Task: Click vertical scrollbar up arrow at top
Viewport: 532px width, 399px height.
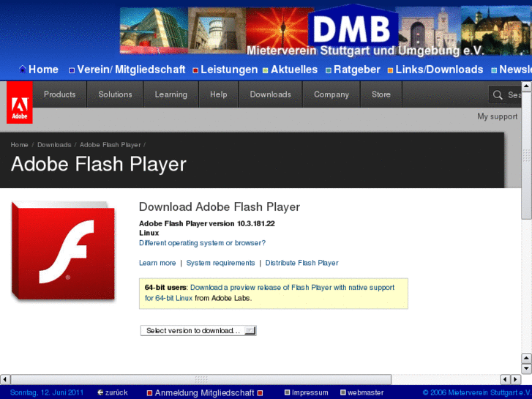Action: (526, 86)
